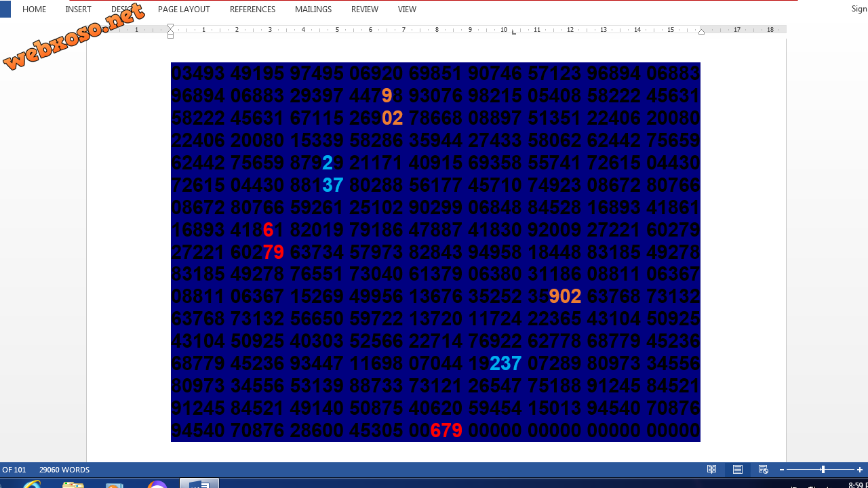
Task: Open the REVIEW tab
Action: pyautogui.click(x=365, y=9)
